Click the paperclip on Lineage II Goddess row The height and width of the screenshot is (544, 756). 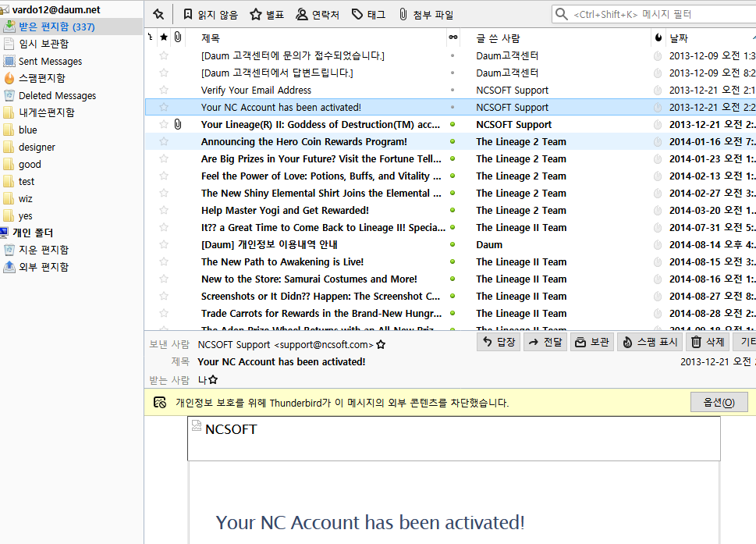(178, 124)
